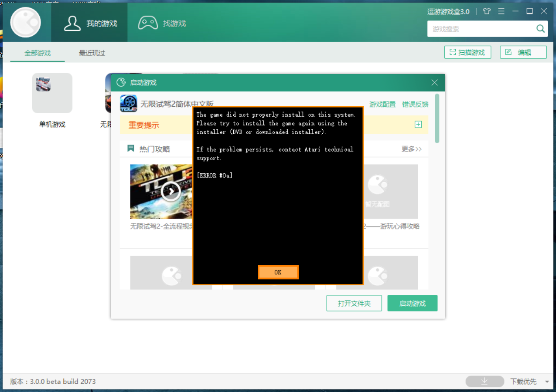This screenshot has width=556, height=392.
Task: Click the green 启动游戏 launch button
Action: [x=413, y=304]
